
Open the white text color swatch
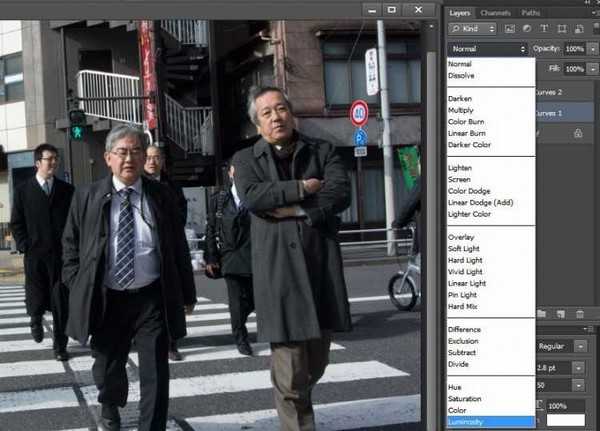[x=566, y=420]
